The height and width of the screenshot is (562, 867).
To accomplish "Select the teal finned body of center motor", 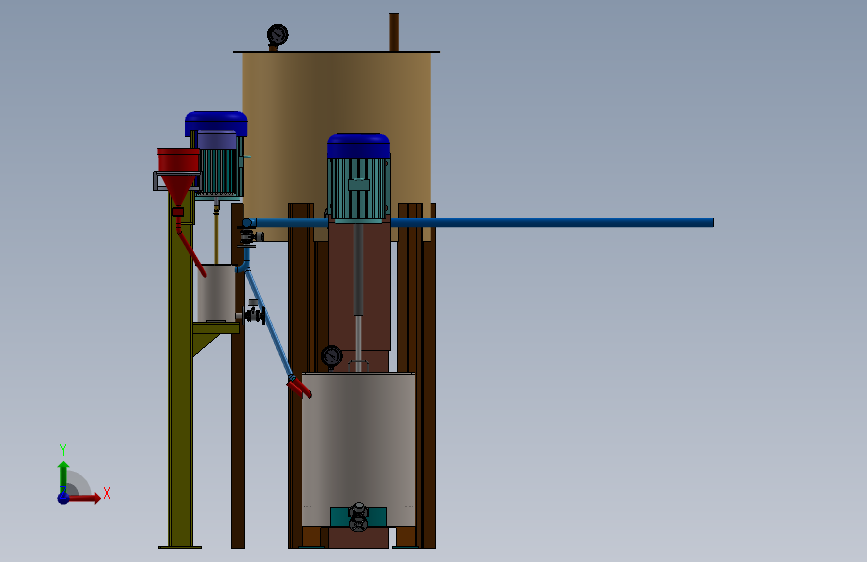I will click(x=358, y=188).
